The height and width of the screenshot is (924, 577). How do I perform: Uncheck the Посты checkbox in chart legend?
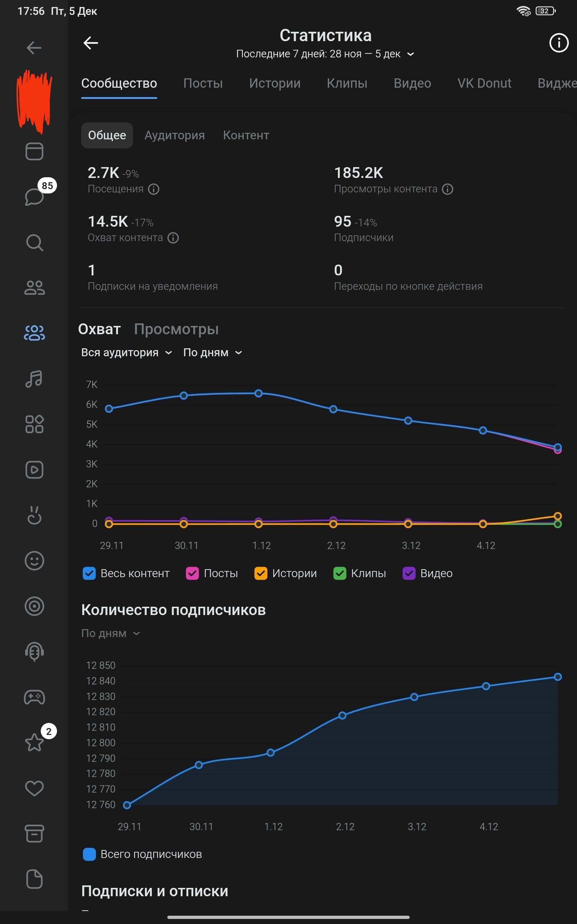pos(192,573)
